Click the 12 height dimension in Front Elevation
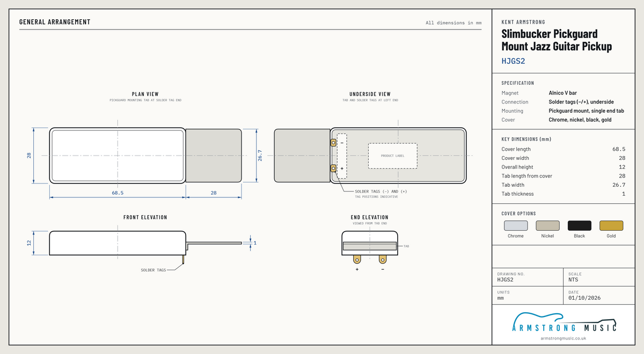 (x=30, y=242)
